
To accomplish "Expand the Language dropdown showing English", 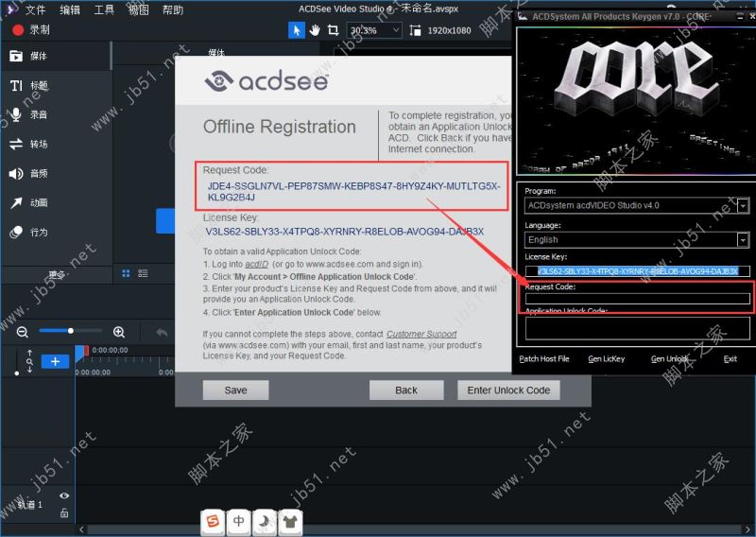I will [x=743, y=240].
